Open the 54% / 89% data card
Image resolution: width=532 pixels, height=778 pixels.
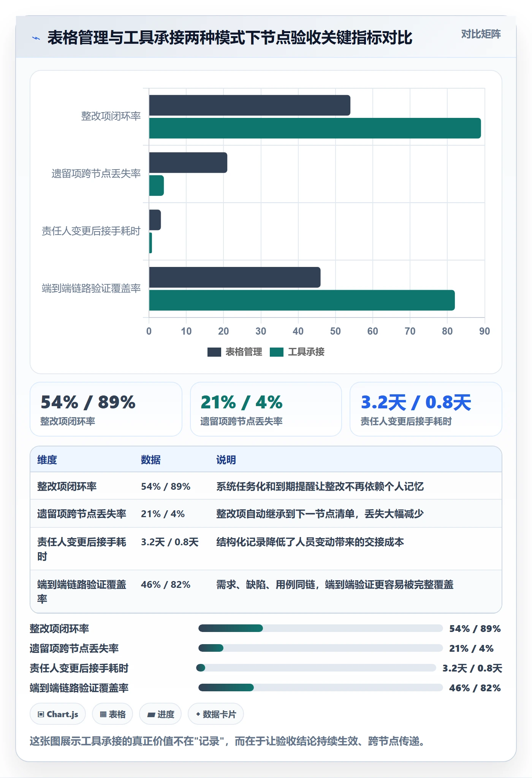106,409
